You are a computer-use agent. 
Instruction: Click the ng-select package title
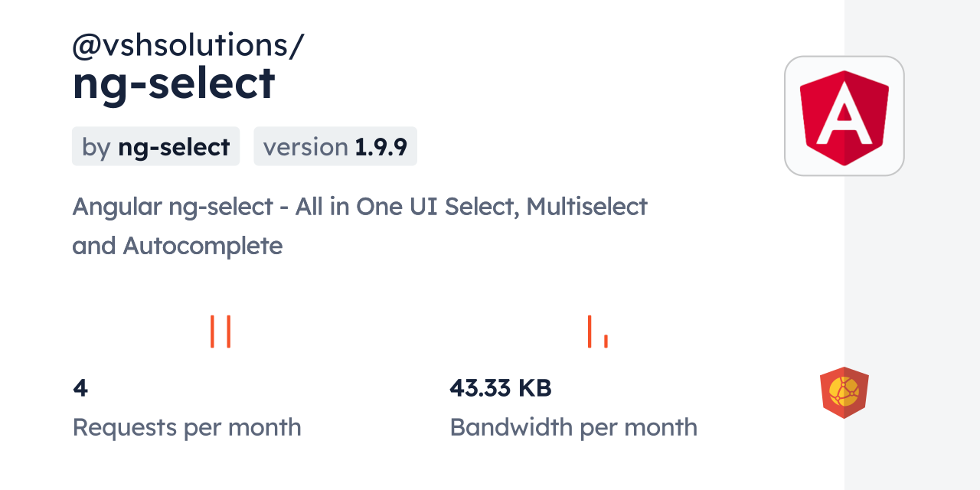pyautogui.click(x=174, y=83)
